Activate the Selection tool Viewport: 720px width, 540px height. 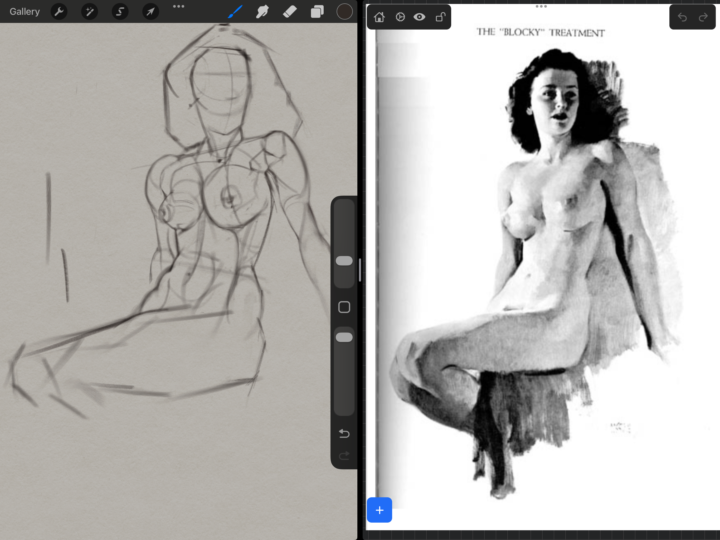(x=120, y=11)
